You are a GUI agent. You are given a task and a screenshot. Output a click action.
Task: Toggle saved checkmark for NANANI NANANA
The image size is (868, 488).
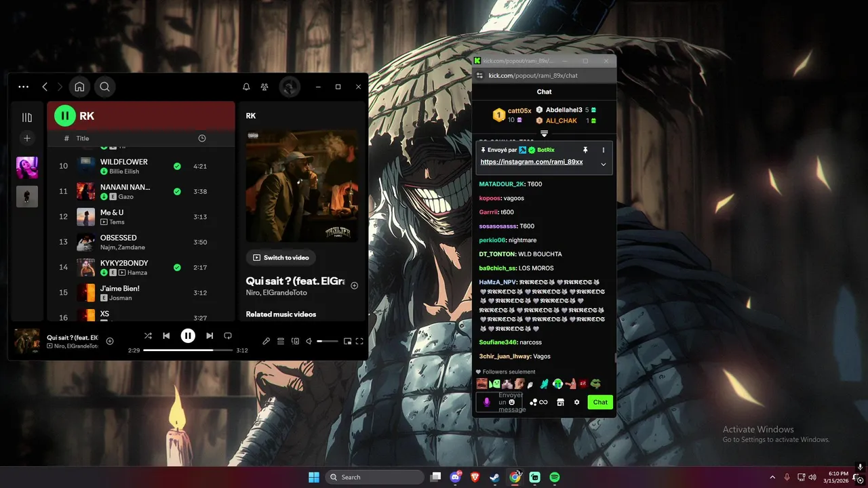click(177, 192)
